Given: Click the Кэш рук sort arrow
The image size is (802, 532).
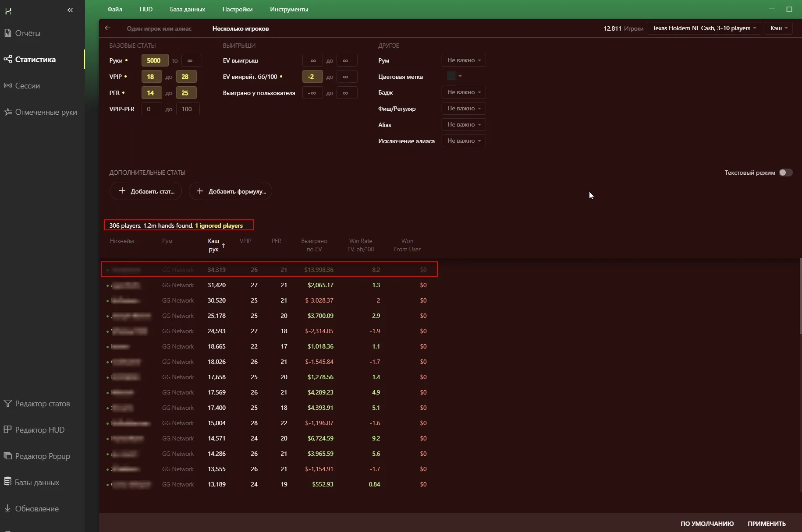Looking at the screenshot, I should click(x=224, y=245).
